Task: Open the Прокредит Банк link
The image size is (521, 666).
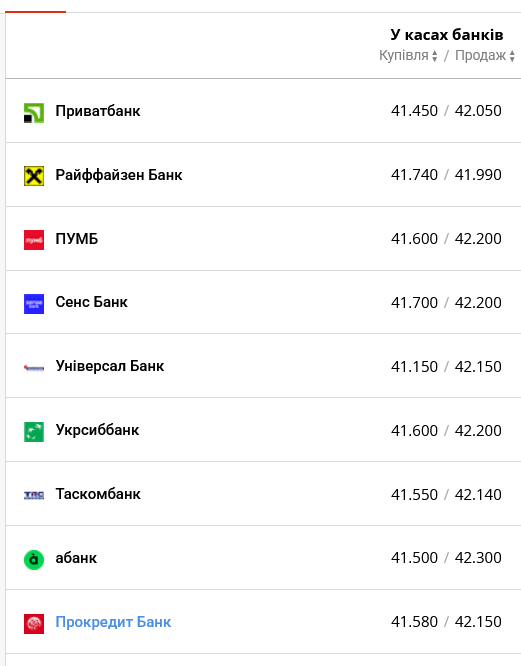Action: (113, 622)
